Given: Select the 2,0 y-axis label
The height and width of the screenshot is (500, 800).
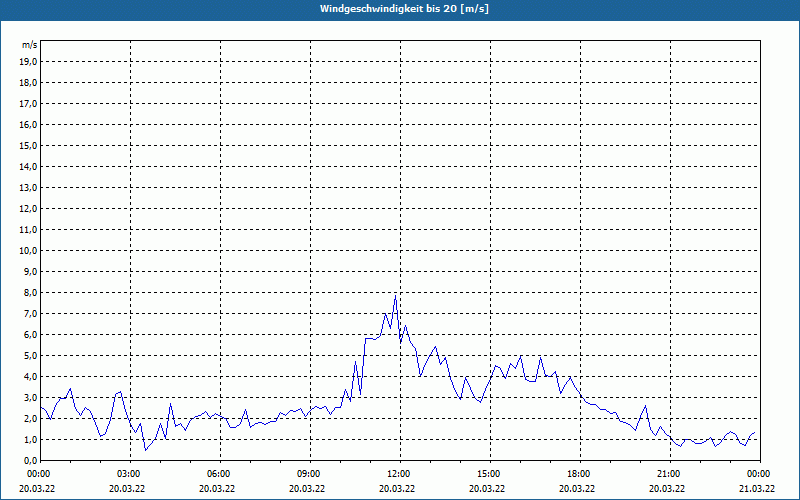Looking at the screenshot, I should [x=31, y=418].
